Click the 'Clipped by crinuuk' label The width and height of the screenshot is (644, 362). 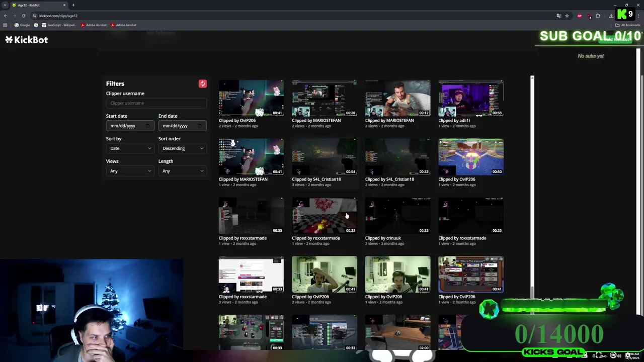[383, 238]
